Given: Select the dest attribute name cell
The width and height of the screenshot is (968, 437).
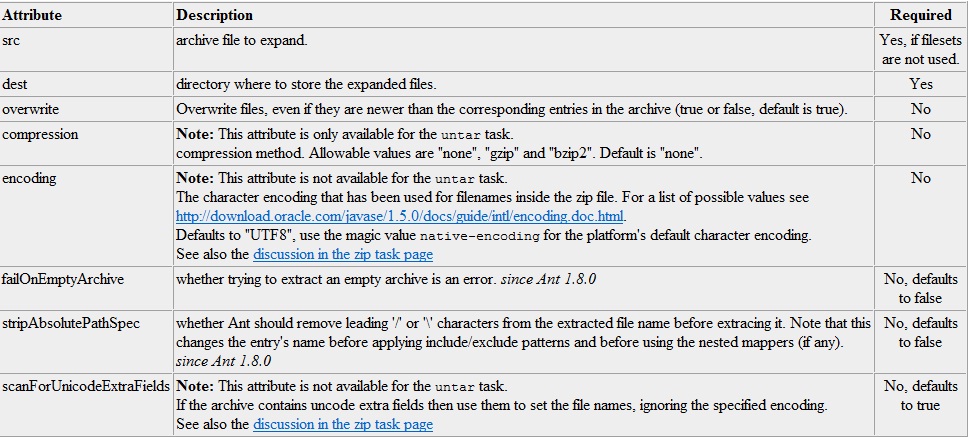Looking at the screenshot, I should pos(86,84).
